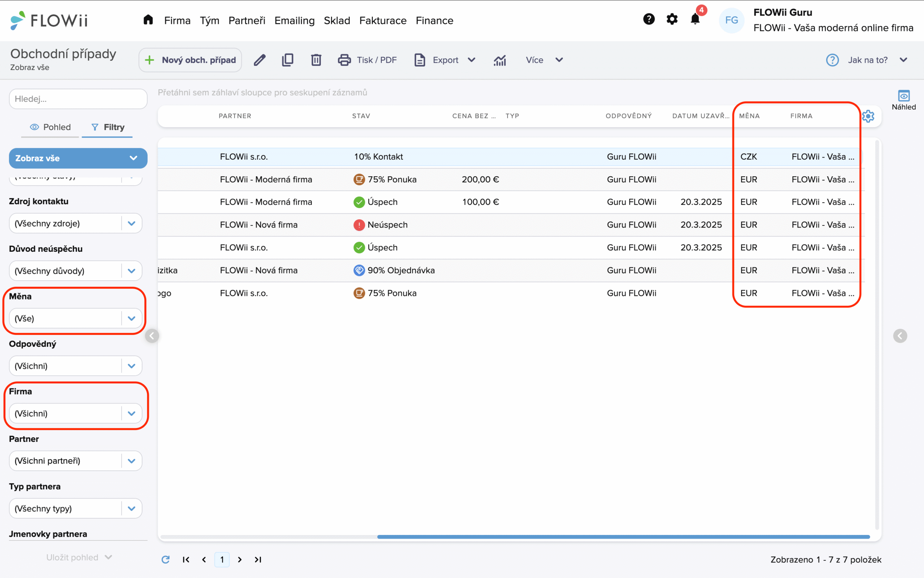Create a Nový obch. případ
Image resolution: width=924 pixels, height=578 pixels.
click(x=190, y=60)
